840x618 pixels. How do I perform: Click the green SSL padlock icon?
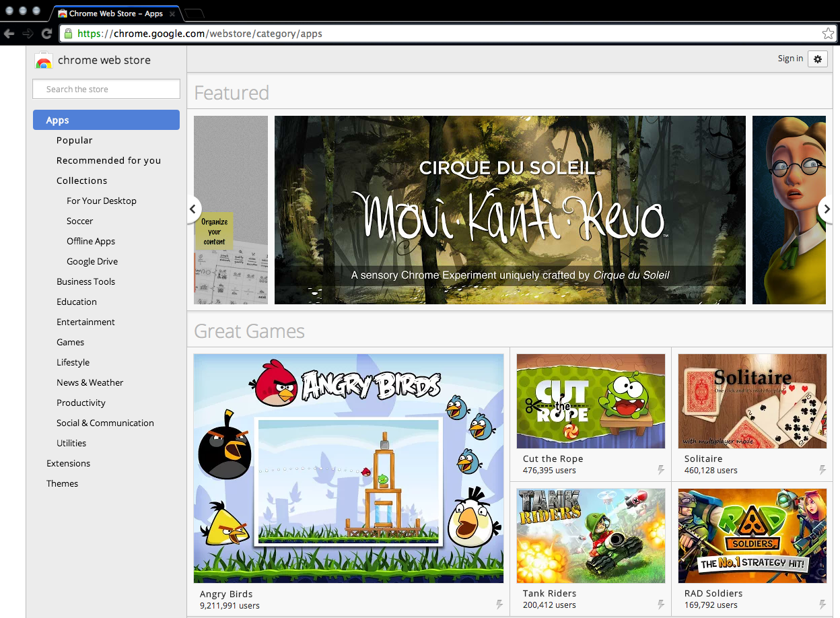tap(67, 33)
